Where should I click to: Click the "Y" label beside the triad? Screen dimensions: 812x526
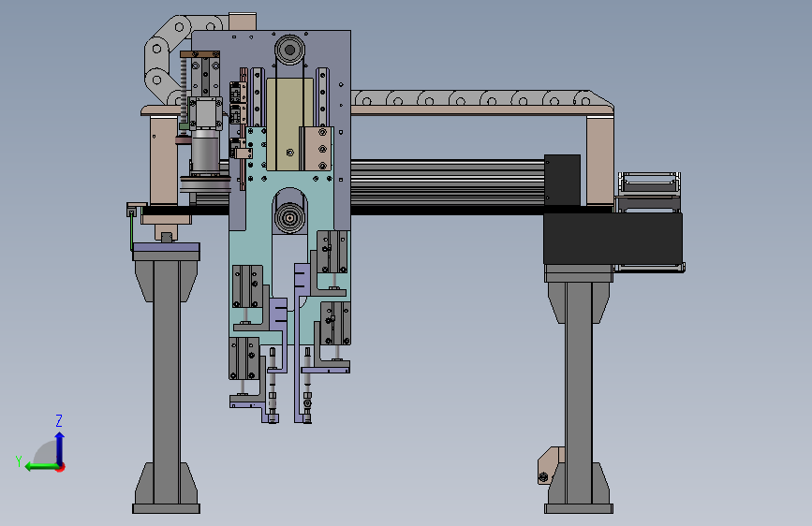19,461
